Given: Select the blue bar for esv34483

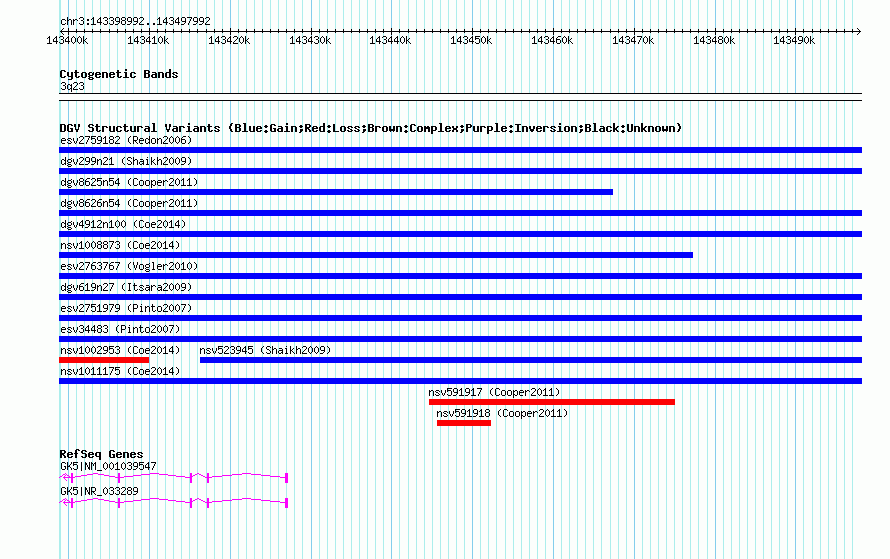Looking at the screenshot, I should pyautogui.click(x=460, y=339).
